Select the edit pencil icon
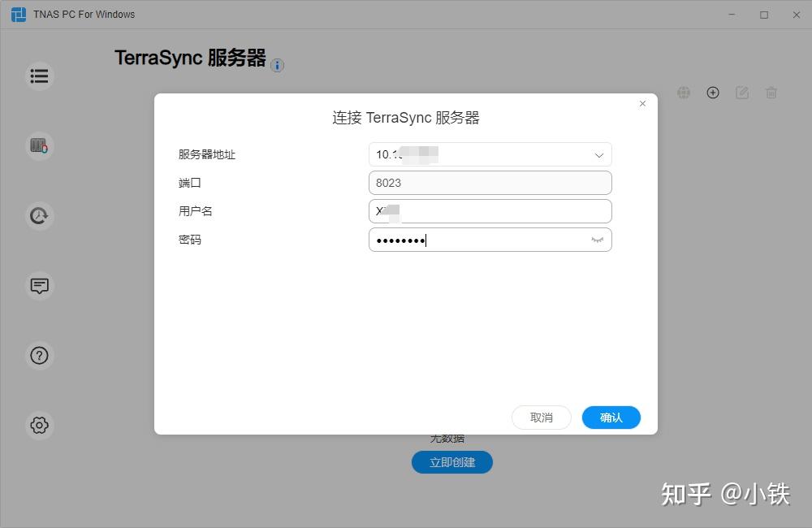This screenshot has height=528, width=812. point(742,93)
